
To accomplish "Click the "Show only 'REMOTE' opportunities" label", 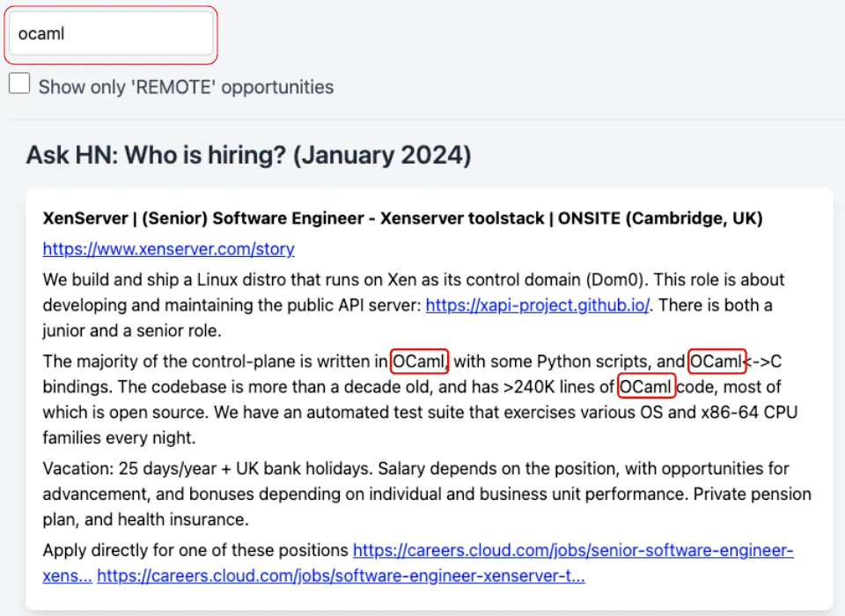I will tap(186, 87).
